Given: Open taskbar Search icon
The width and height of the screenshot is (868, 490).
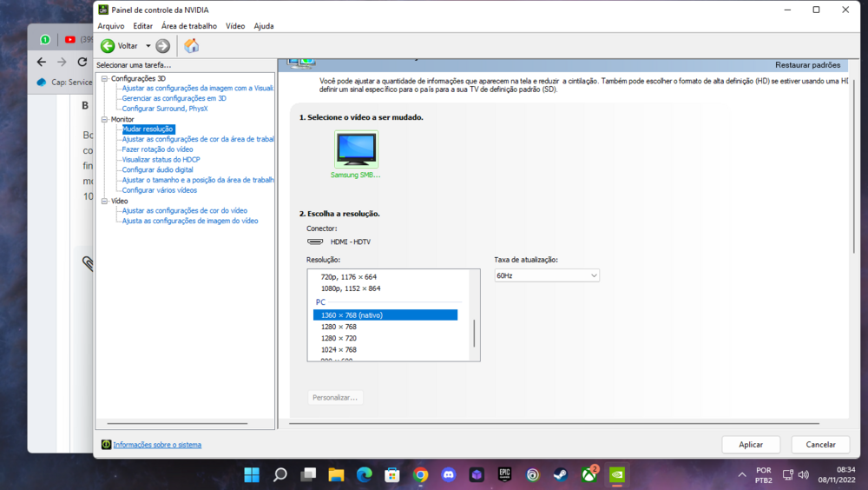Looking at the screenshot, I should click(280, 475).
